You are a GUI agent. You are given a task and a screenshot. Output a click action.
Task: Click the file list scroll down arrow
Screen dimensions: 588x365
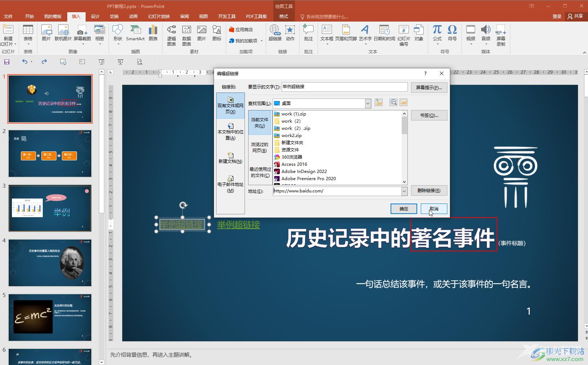point(404,182)
